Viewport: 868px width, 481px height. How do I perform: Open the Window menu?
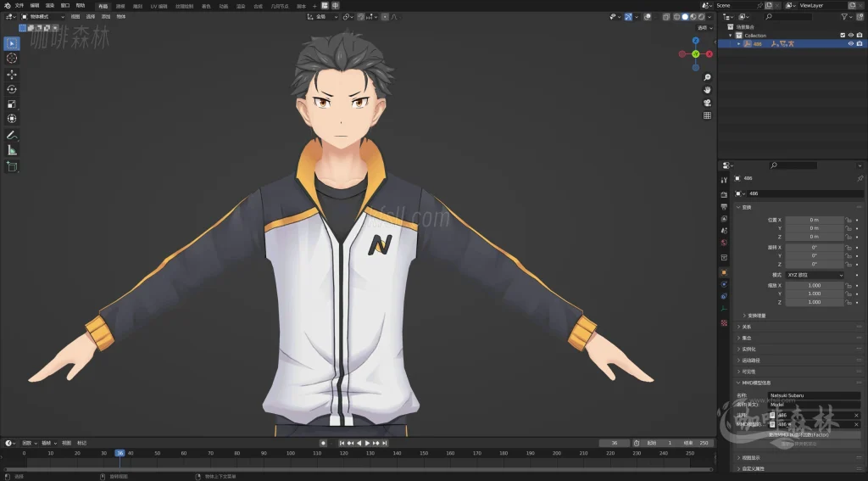pos(65,6)
